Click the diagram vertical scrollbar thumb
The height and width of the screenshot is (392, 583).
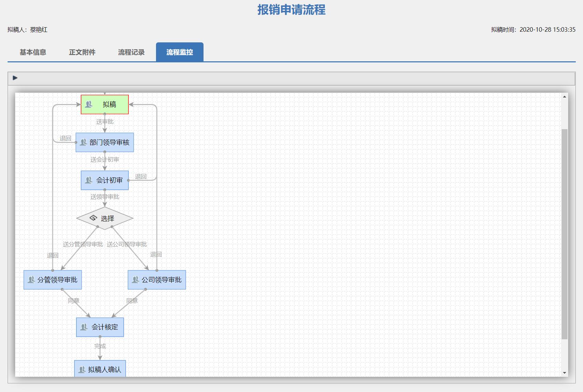(x=564, y=234)
